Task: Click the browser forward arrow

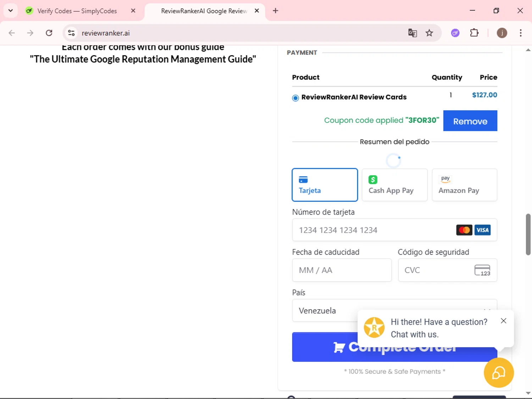Action: [30, 33]
